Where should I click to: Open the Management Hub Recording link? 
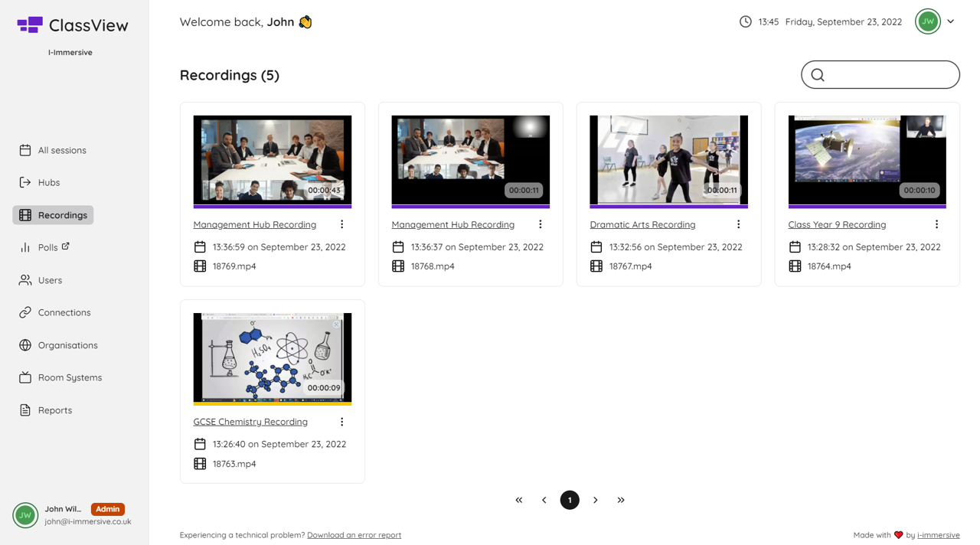point(254,224)
